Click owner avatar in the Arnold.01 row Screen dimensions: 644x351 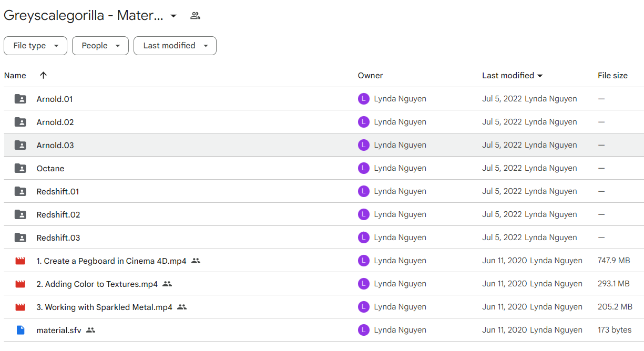coord(364,99)
